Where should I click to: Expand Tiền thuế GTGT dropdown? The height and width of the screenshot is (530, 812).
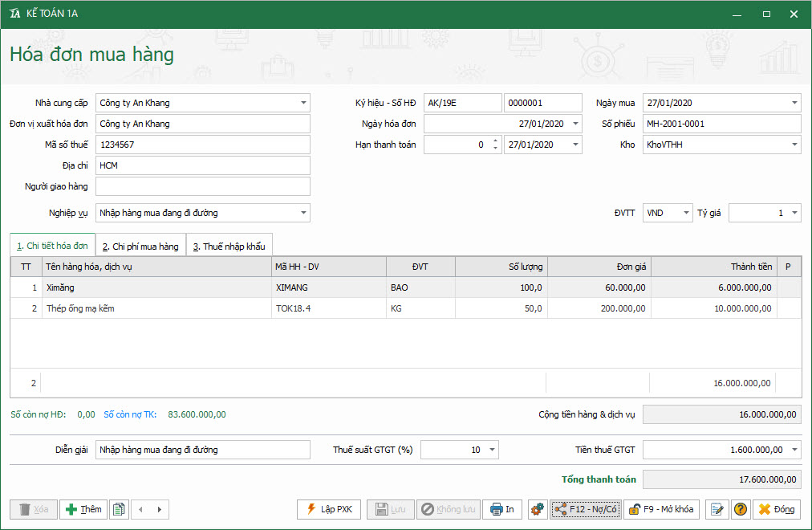coord(794,450)
